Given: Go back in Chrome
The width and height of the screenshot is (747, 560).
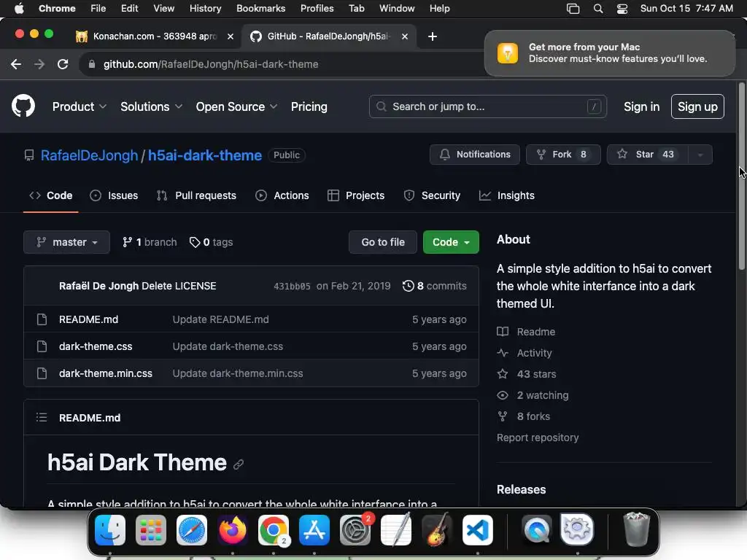Looking at the screenshot, I should [16, 64].
